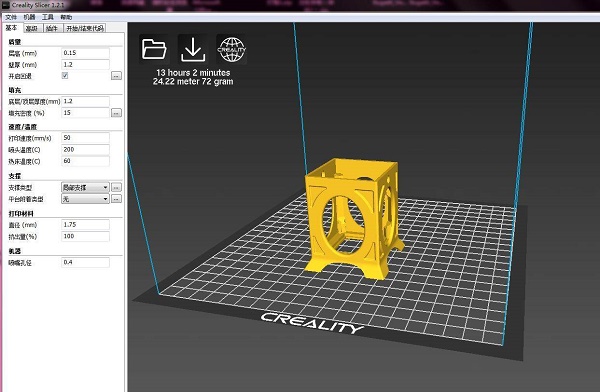Click the Load model folder icon
Image resolution: width=600 pixels, height=392 pixels.
pos(154,49)
